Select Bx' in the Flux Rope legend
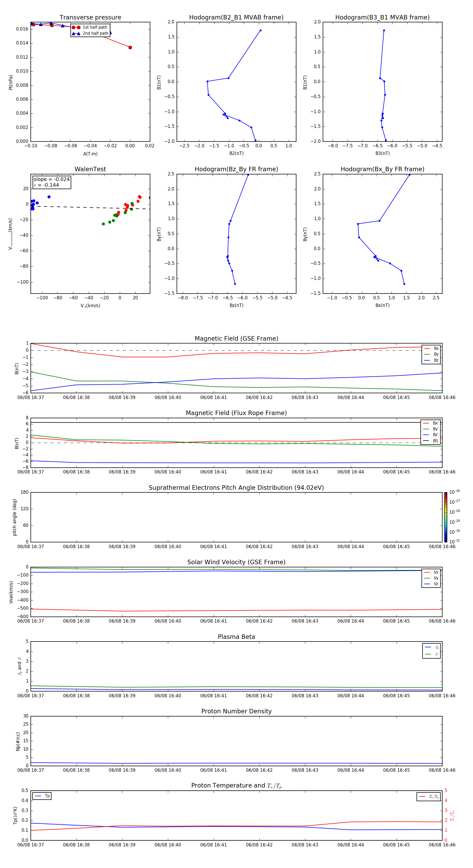The width and height of the screenshot is (473, 868). (431, 423)
